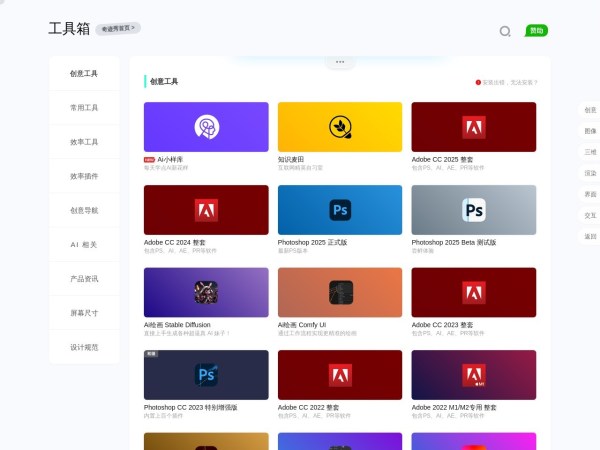Open Photoshop 2025 Beta 测试版 icon
This screenshot has width=600, height=450.
tap(473, 209)
